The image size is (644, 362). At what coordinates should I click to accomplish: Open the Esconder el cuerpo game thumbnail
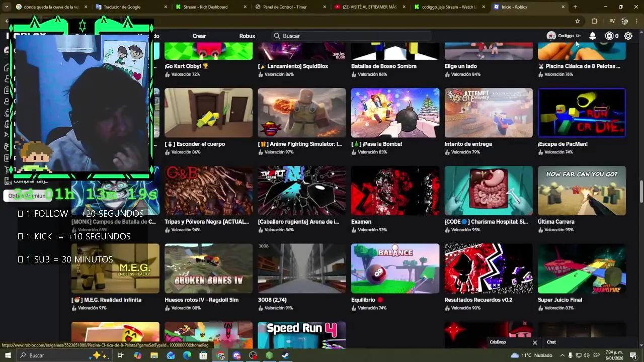tap(208, 113)
